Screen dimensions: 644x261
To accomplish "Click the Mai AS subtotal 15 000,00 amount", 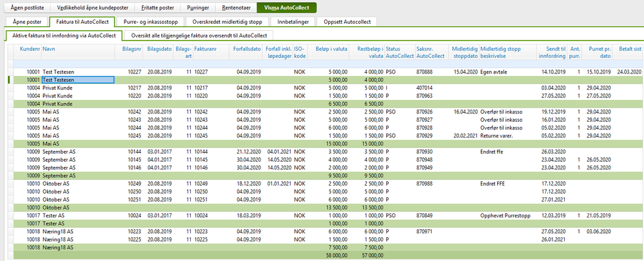I will pyautogui.click(x=336, y=144).
